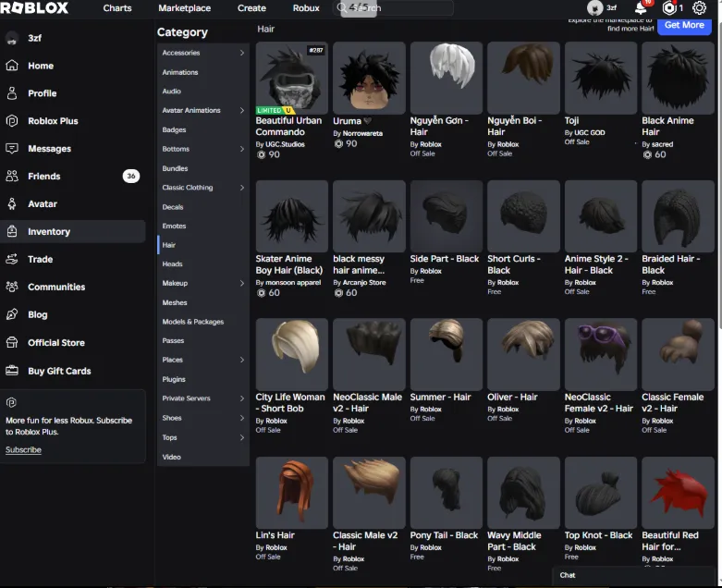
Task: Open the Norrowareta creator link
Action: point(362,133)
